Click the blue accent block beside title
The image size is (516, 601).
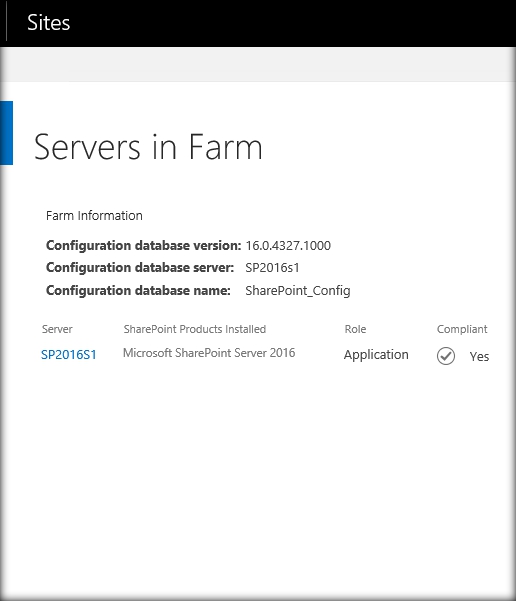(x=6, y=133)
